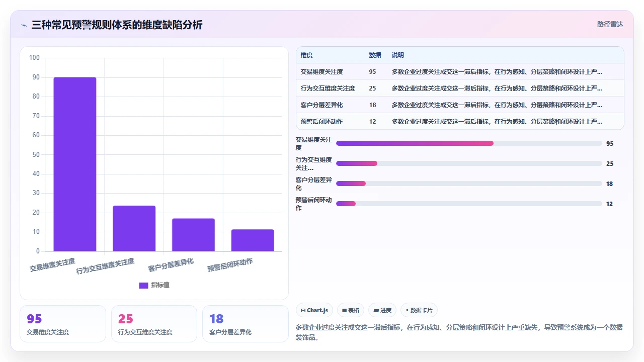Click the 50 y-axis tick label

pyautogui.click(x=36, y=154)
